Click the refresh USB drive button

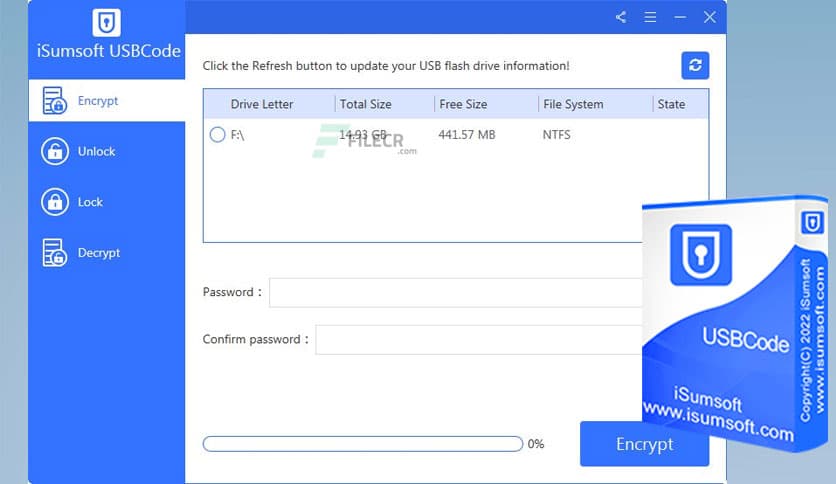(695, 65)
